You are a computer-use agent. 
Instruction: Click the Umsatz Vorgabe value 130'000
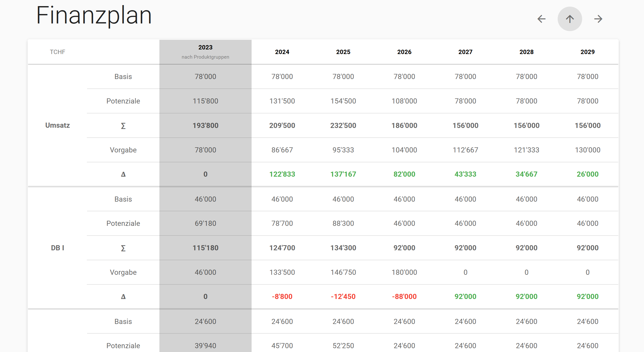coord(587,150)
